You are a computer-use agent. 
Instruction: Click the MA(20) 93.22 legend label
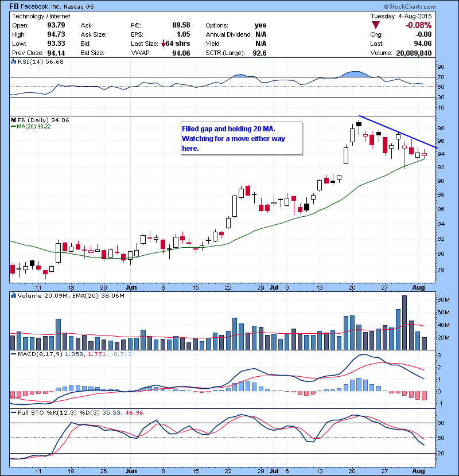tap(34, 126)
